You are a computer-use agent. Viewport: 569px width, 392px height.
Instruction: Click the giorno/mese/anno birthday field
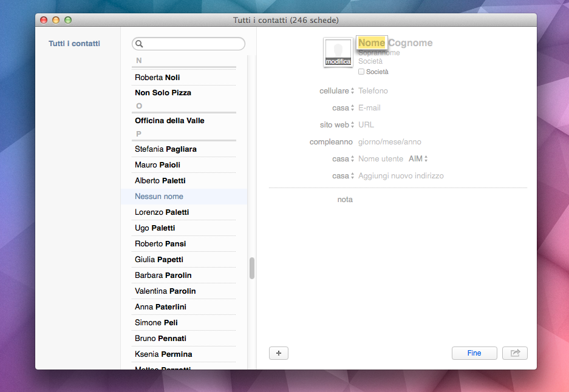click(389, 142)
